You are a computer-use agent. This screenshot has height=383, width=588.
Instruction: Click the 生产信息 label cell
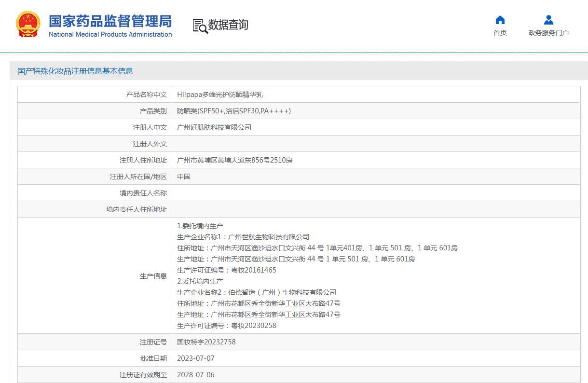[95, 276]
